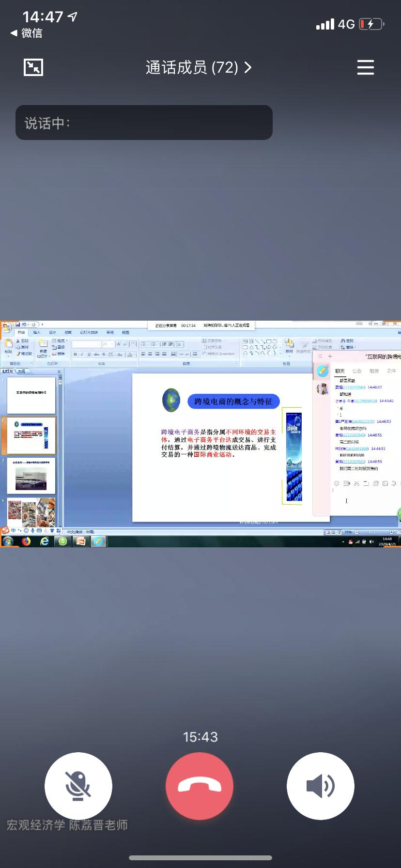
Task: Hang up with the red phone button
Action: coord(200,786)
